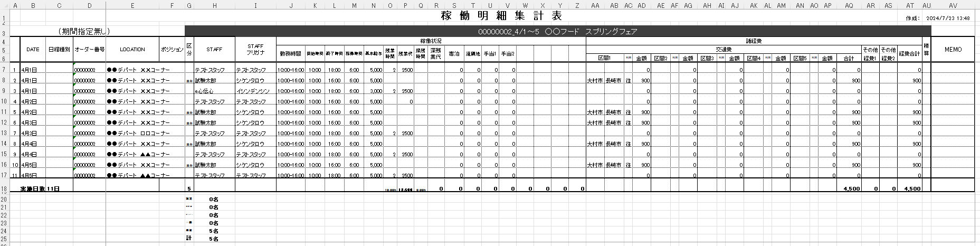Click the 長崎市 cell in row 11
Viewport: 980px width, 246px height.
[614, 112]
